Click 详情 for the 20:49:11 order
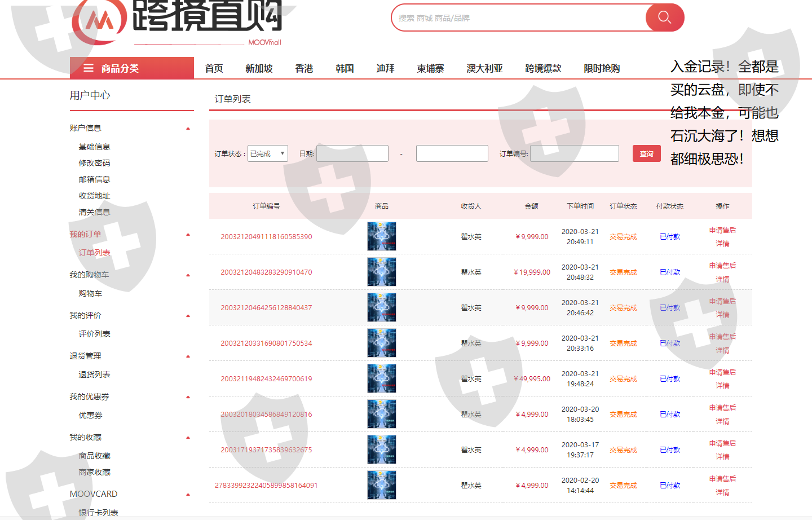This screenshot has height=520, width=812. (722, 244)
